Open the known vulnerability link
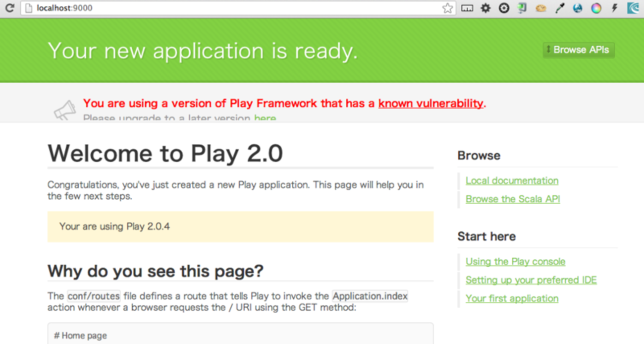Viewport: 644px width, 344px height. (430, 103)
